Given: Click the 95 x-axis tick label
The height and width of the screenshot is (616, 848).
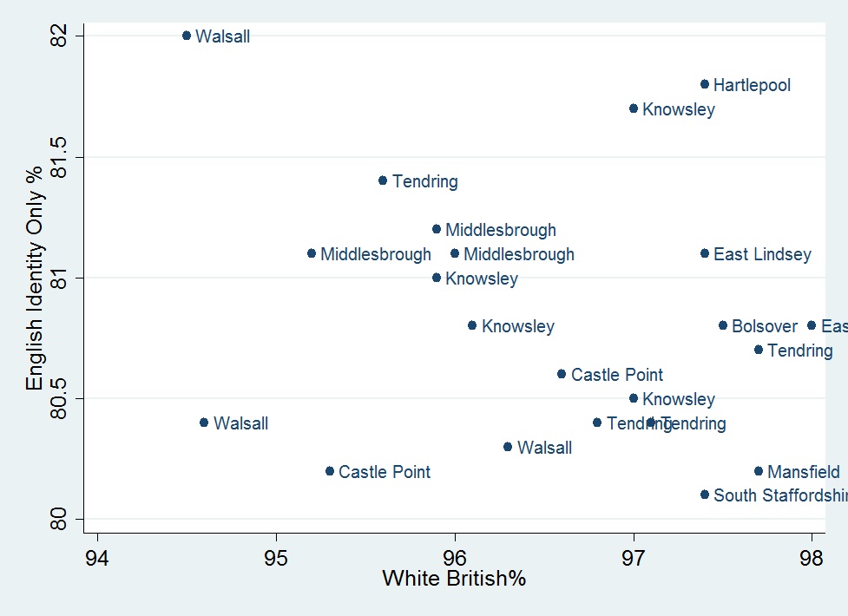Looking at the screenshot, I should [x=276, y=555].
